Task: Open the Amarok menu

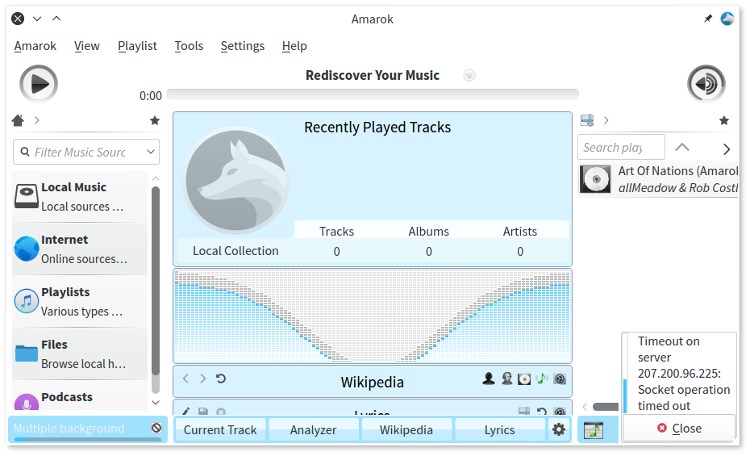Action: point(35,46)
